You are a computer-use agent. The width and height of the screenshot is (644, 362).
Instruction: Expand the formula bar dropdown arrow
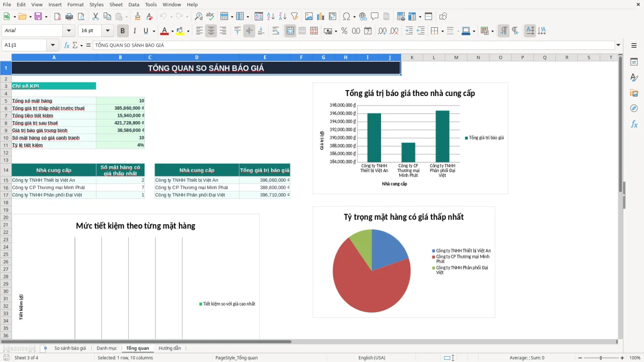point(618,45)
